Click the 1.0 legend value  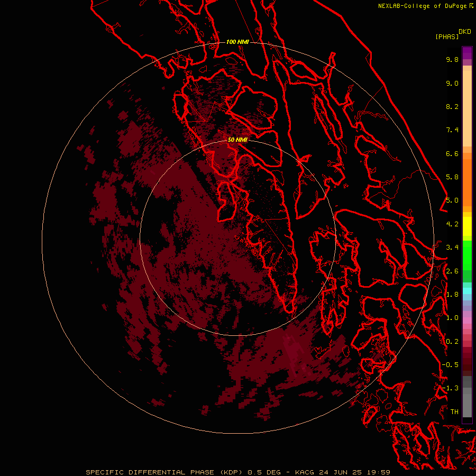coord(452,318)
